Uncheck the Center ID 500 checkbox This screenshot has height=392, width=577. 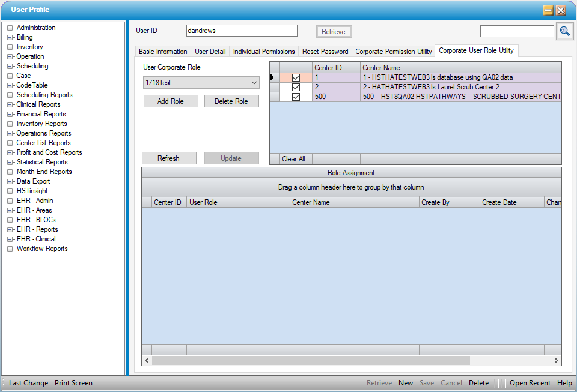296,97
